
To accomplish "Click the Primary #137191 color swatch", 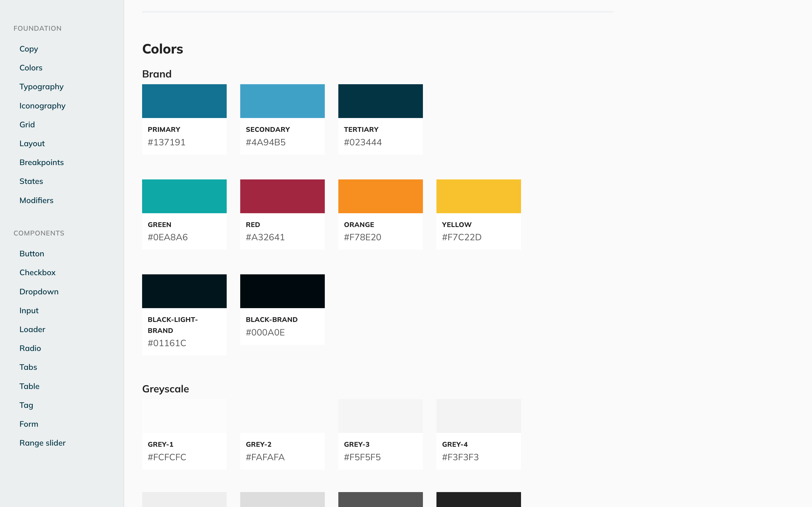I will point(184,101).
